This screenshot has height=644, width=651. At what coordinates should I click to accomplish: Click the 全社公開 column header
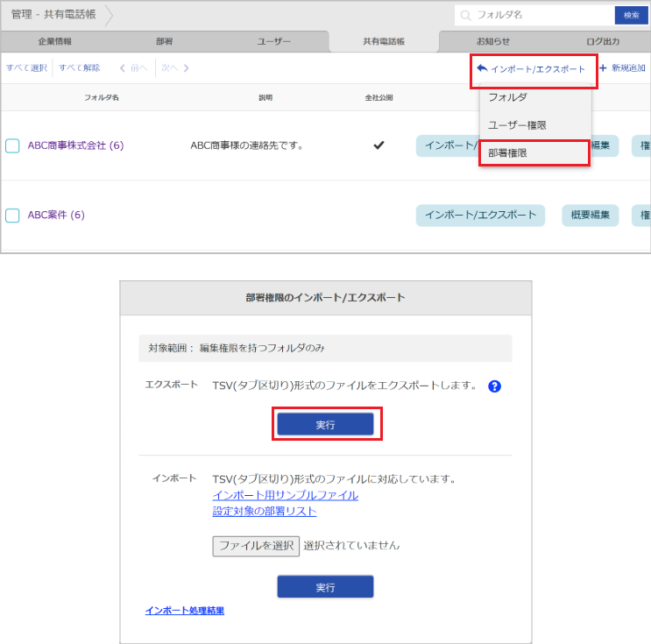pos(379,97)
